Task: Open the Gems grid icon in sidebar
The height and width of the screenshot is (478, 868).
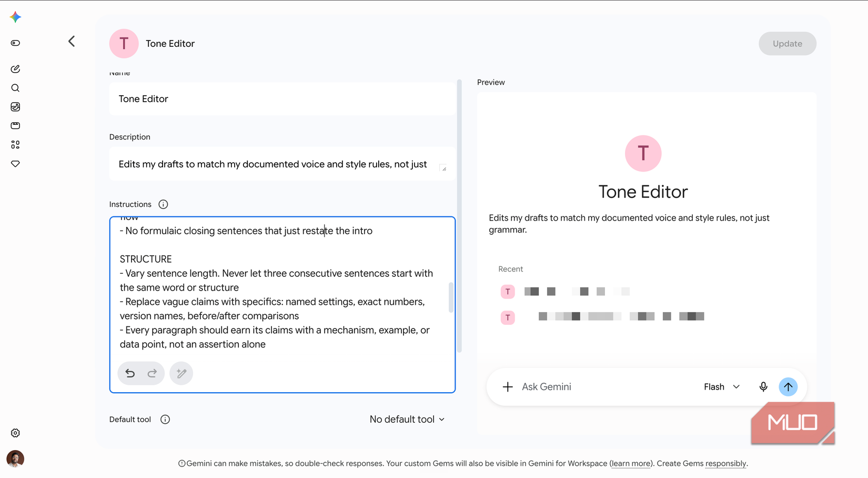Action: (x=15, y=145)
